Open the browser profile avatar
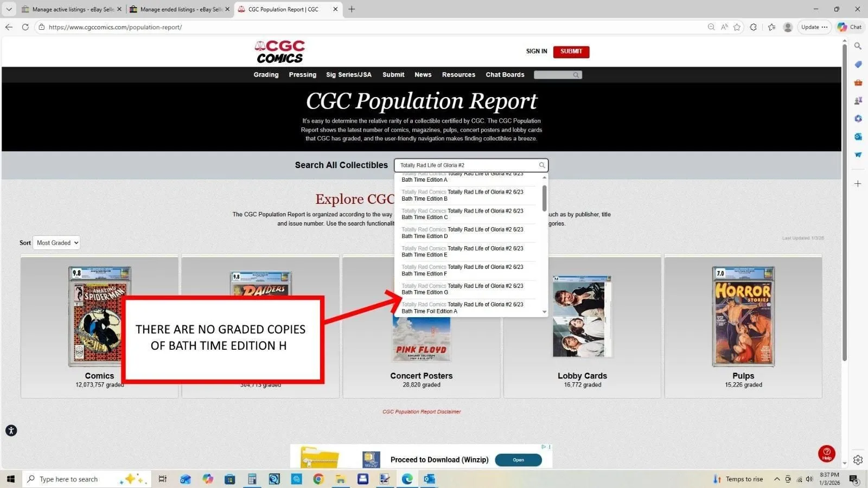Image resolution: width=868 pixels, height=488 pixels. point(788,27)
